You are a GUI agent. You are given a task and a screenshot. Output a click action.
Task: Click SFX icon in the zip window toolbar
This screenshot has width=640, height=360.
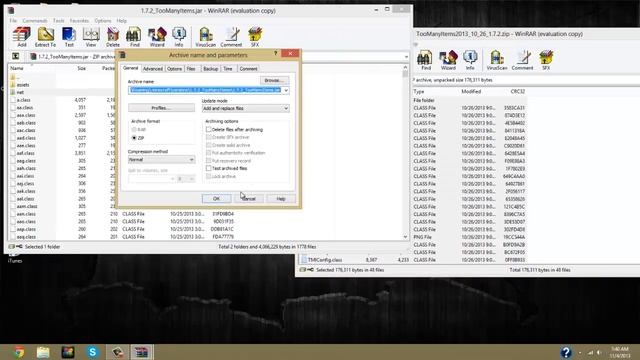pos(546,60)
